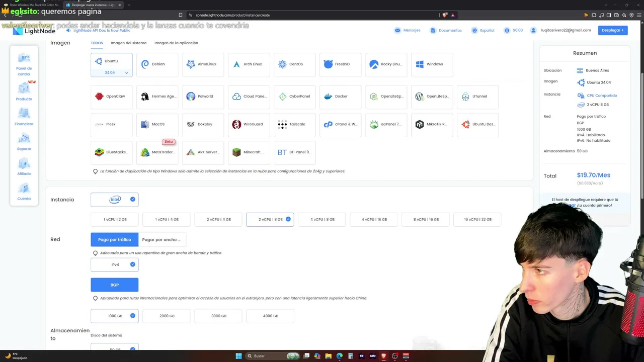Toggle the IPv4 option
The image size is (644, 362).
point(115,264)
